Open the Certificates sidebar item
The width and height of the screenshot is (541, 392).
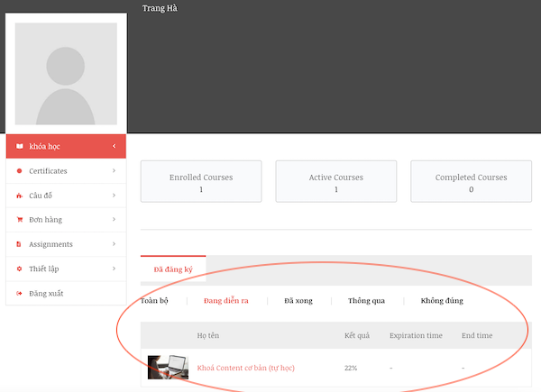66,170
